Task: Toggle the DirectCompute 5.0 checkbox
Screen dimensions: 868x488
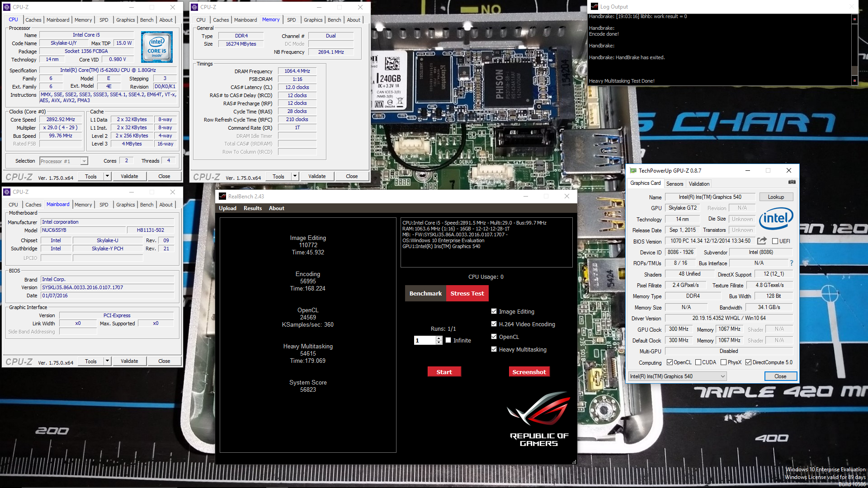Action: point(749,362)
